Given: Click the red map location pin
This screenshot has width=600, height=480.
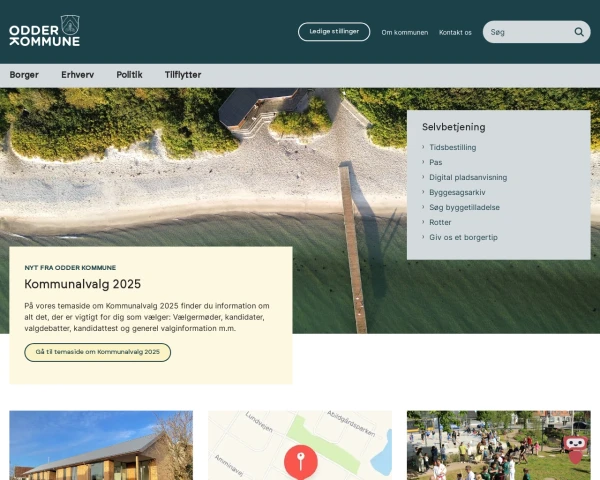Looking at the screenshot, I should pos(301,462).
